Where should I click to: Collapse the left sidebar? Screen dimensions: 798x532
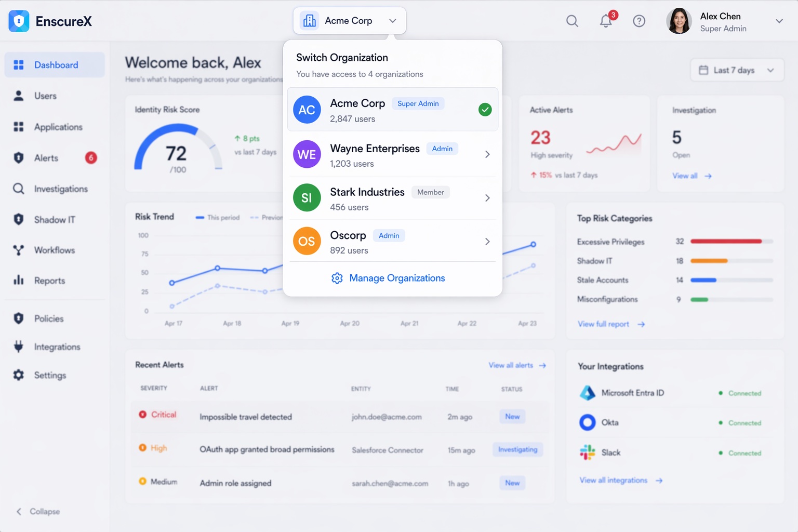tap(37, 511)
